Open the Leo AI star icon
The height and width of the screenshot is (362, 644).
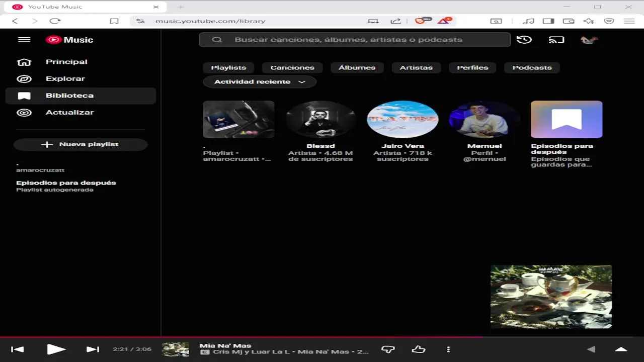pos(589,21)
